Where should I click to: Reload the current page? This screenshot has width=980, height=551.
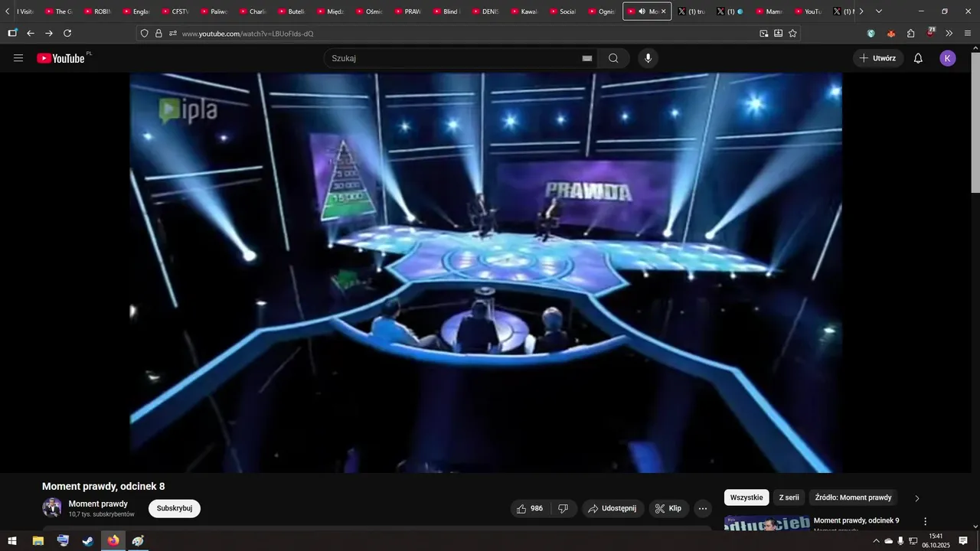coord(67,34)
